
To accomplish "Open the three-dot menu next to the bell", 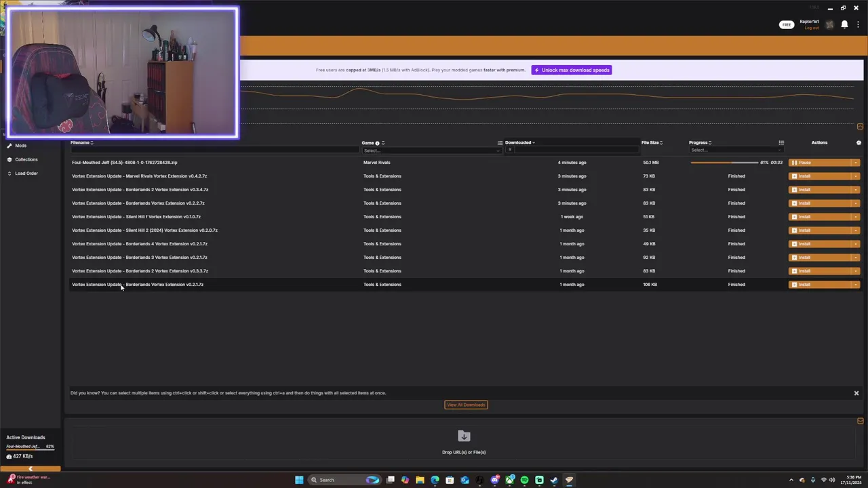I will click(x=858, y=24).
